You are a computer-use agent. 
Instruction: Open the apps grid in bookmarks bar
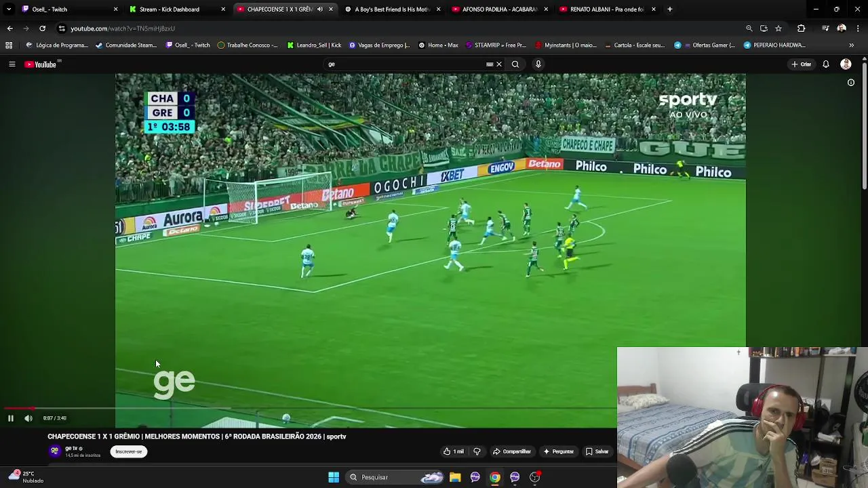9,45
